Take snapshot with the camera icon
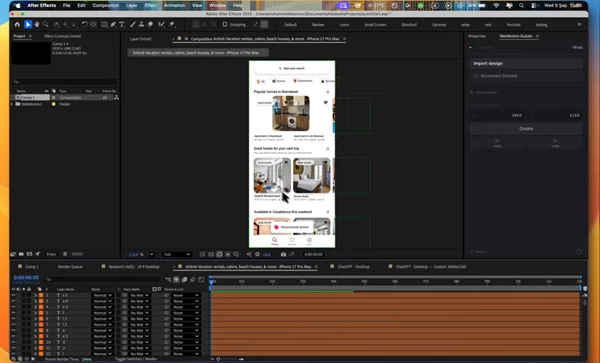This screenshot has width=600, height=363. 283,254
